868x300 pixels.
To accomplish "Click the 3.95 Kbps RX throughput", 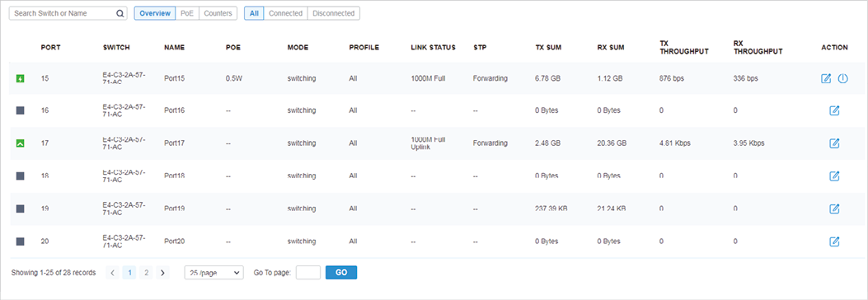I will 748,143.
